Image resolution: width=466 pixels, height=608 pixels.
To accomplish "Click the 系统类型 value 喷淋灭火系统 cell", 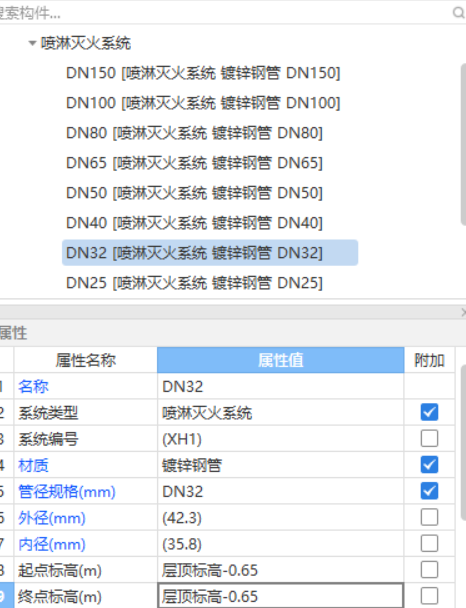I will point(281,413).
